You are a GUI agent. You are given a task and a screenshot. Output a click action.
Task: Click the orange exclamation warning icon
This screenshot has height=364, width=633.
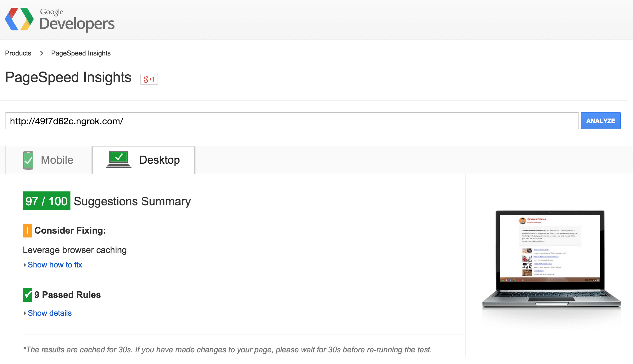pyautogui.click(x=27, y=231)
